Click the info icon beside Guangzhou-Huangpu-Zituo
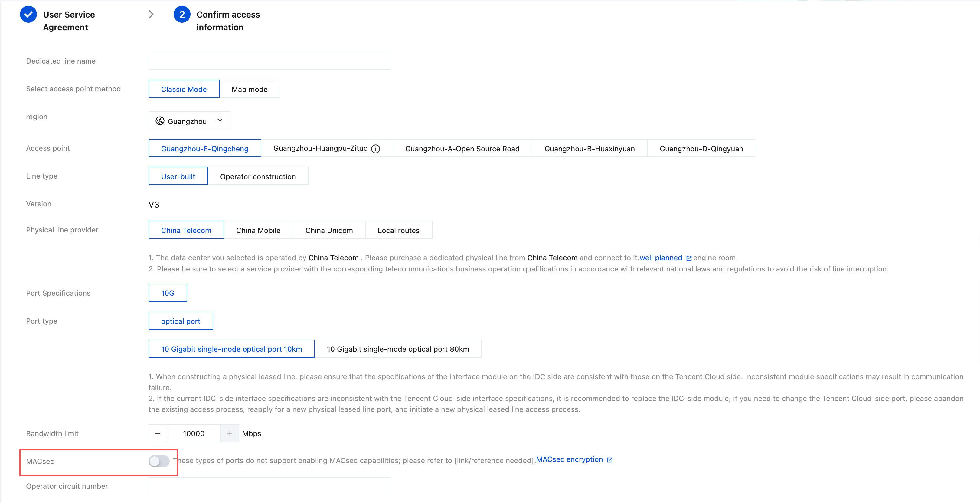980x503 pixels. (x=375, y=149)
